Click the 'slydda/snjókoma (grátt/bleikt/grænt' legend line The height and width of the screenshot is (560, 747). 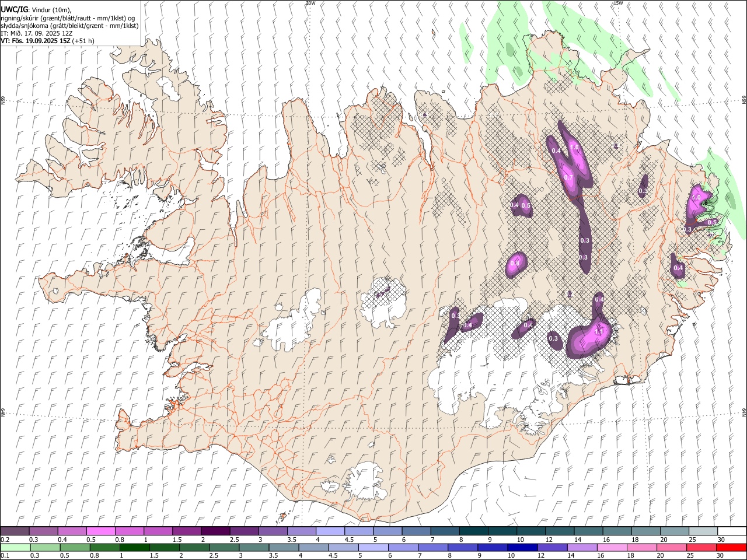click(x=69, y=26)
